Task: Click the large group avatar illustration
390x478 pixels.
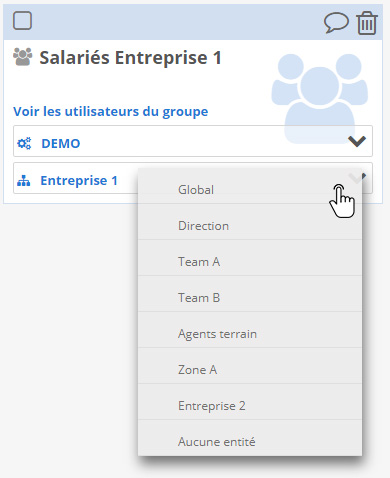Action: click(320, 99)
